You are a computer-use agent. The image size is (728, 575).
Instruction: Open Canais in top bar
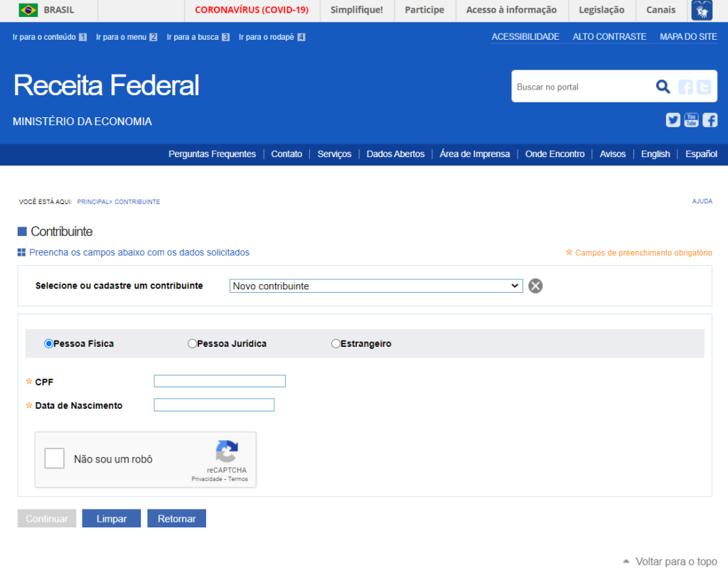tap(660, 10)
